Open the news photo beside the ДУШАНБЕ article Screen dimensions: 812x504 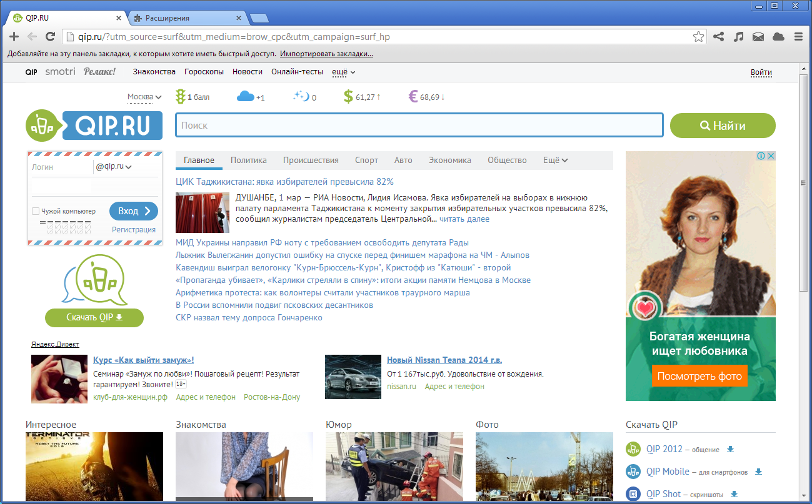click(203, 213)
